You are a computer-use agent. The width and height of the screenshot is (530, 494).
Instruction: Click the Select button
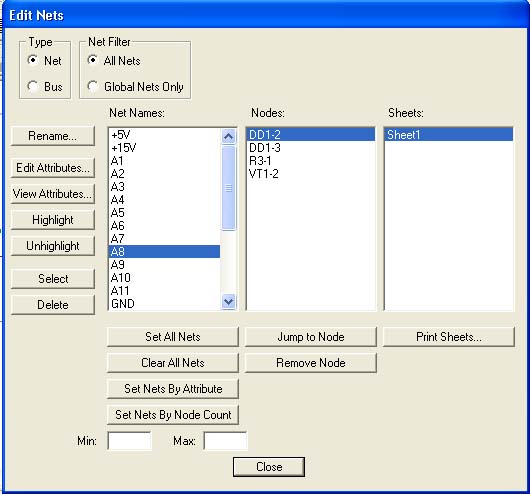(x=53, y=279)
